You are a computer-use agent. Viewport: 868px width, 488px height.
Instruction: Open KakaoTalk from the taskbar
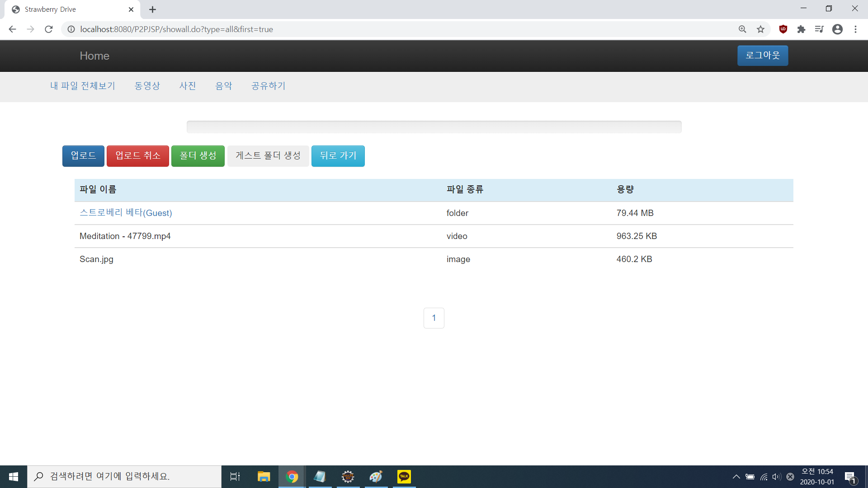coord(404,476)
